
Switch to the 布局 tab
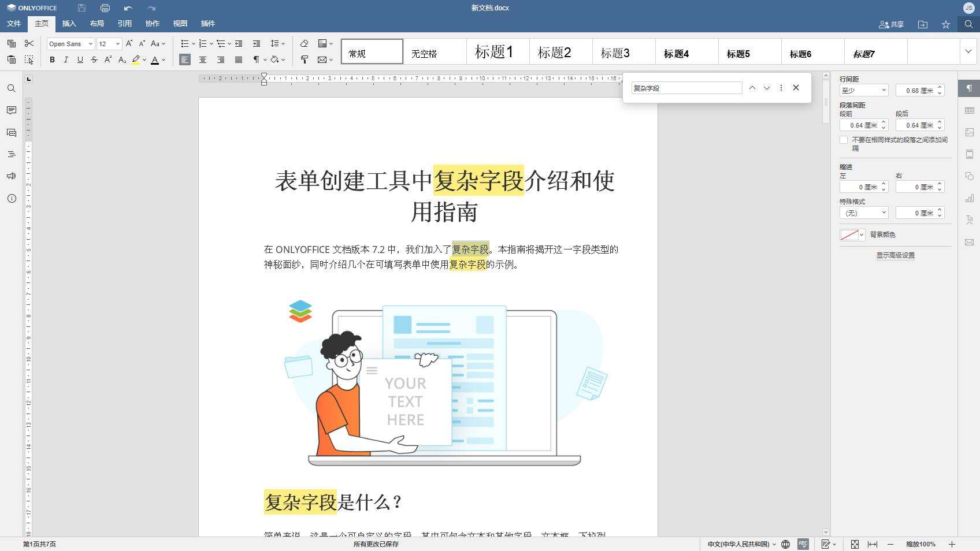click(x=97, y=24)
